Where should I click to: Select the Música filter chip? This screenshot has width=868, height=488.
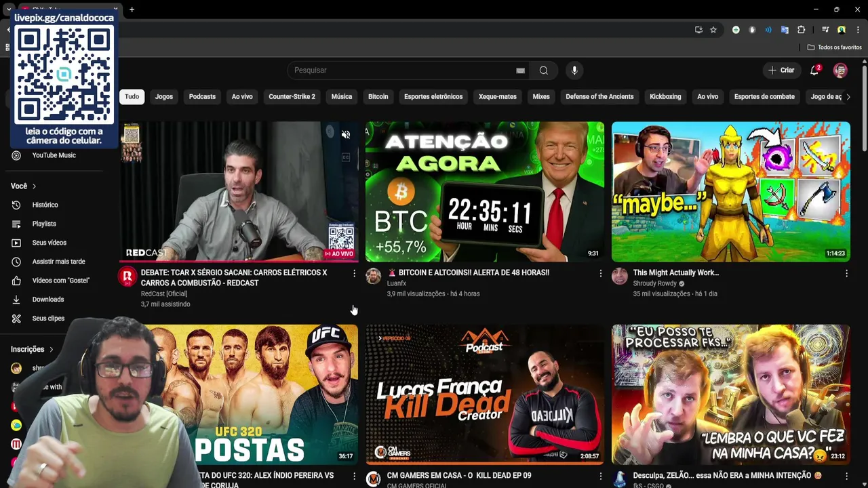[x=342, y=97]
